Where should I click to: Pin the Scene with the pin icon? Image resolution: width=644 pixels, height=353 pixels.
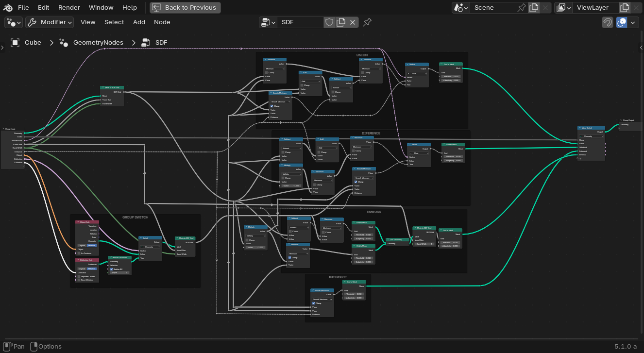click(522, 8)
